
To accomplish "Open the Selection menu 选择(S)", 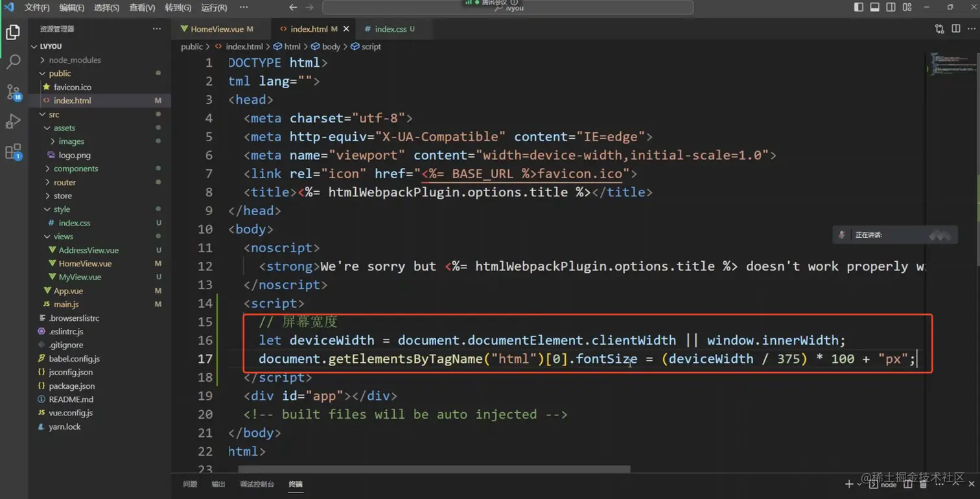I will point(107,8).
